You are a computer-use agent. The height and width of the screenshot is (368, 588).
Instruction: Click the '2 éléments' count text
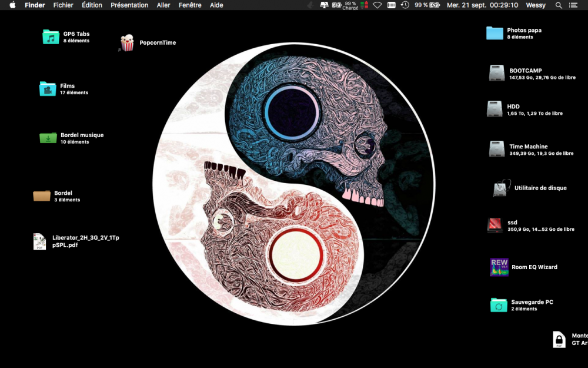coord(524,309)
